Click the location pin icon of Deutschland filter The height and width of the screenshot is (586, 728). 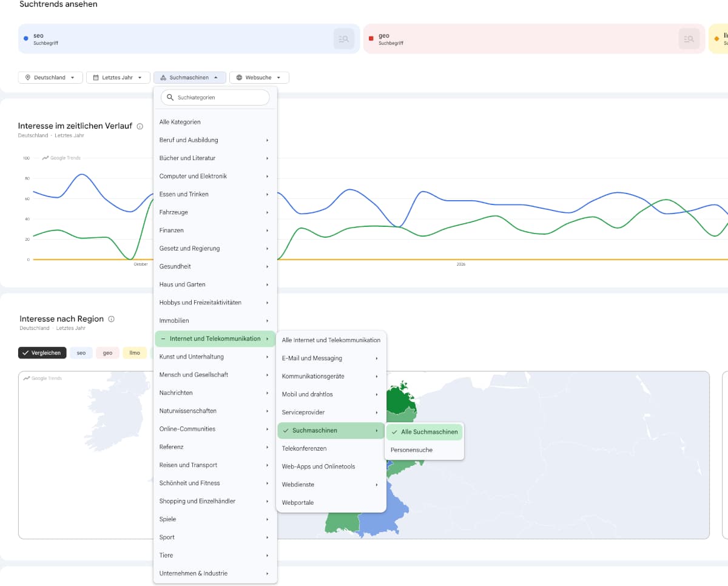(28, 78)
